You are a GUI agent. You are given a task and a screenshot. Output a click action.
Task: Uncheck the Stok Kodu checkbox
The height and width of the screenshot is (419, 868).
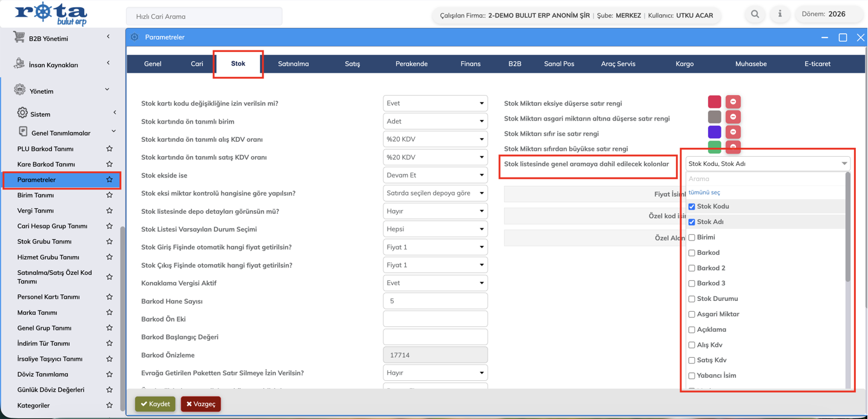[692, 206]
